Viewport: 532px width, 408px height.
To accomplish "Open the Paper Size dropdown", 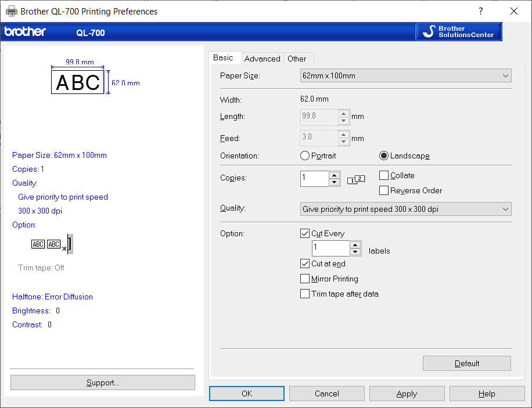I will [406, 75].
